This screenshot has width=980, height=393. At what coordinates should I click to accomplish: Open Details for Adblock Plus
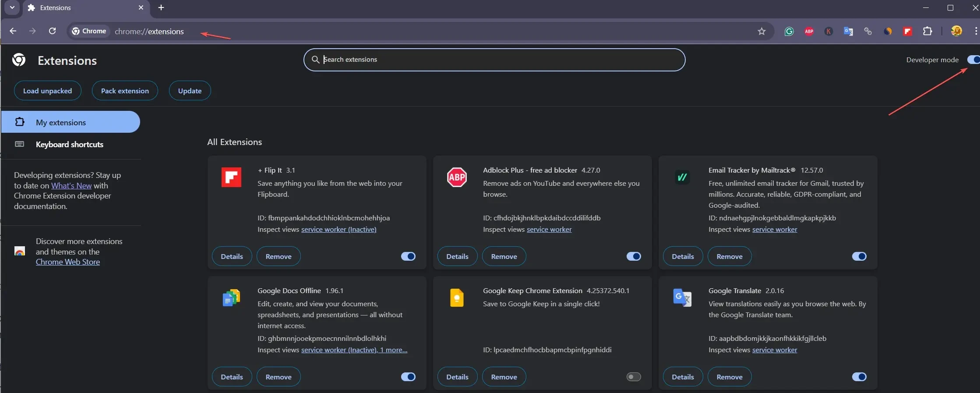tap(457, 256)
